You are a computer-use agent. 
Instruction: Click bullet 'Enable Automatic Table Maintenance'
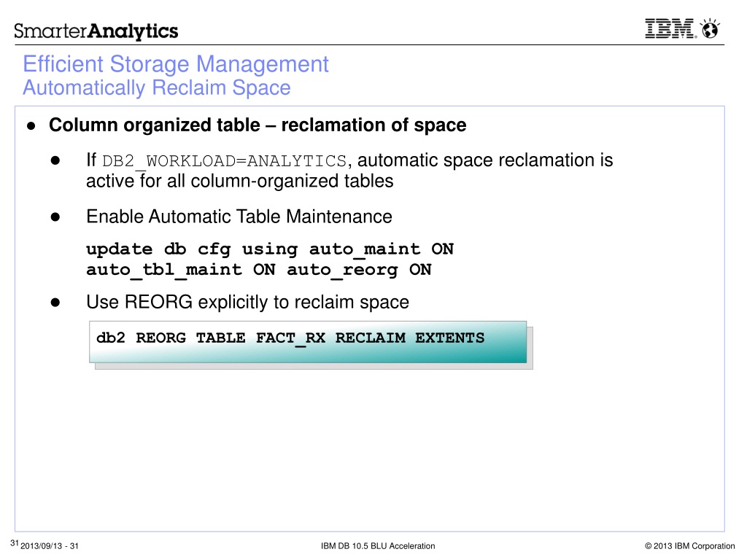pos(239,217)
